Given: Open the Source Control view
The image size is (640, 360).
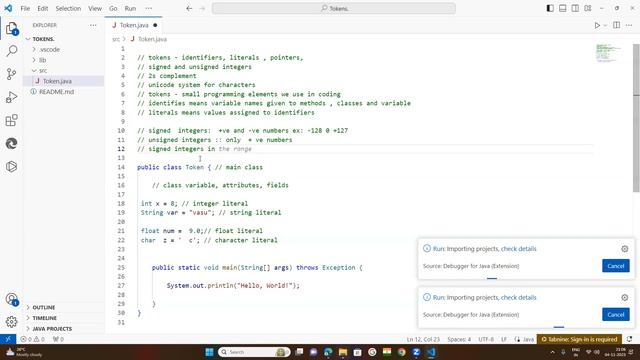Looking at the screenshot, I should (11, 74).
